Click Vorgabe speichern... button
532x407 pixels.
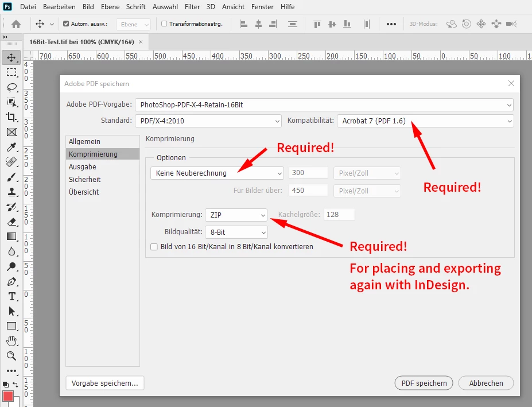pos(105,383)
